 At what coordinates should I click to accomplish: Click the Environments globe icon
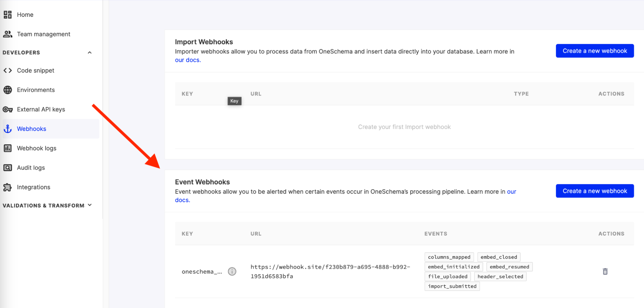pos(8,90)
